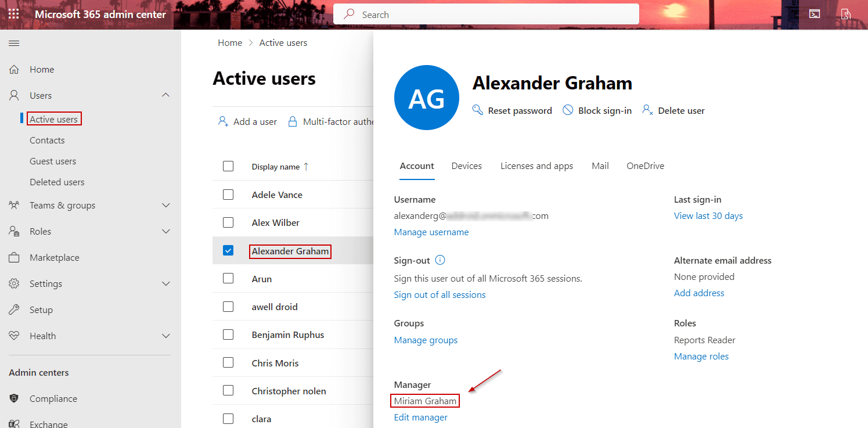The width and height of the screenshot is (868, 428).
Task: Switch to the Devices tab
Action: point(466,166)
